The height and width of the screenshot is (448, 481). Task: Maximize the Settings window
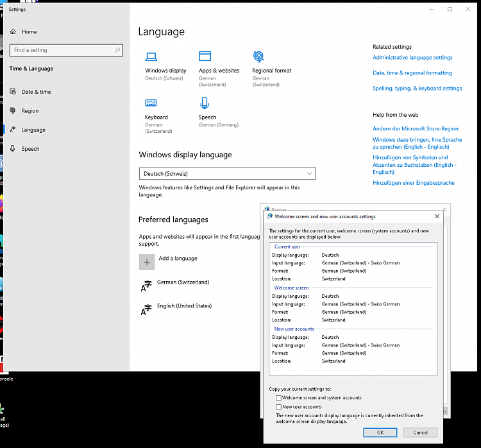coord(450,9)
